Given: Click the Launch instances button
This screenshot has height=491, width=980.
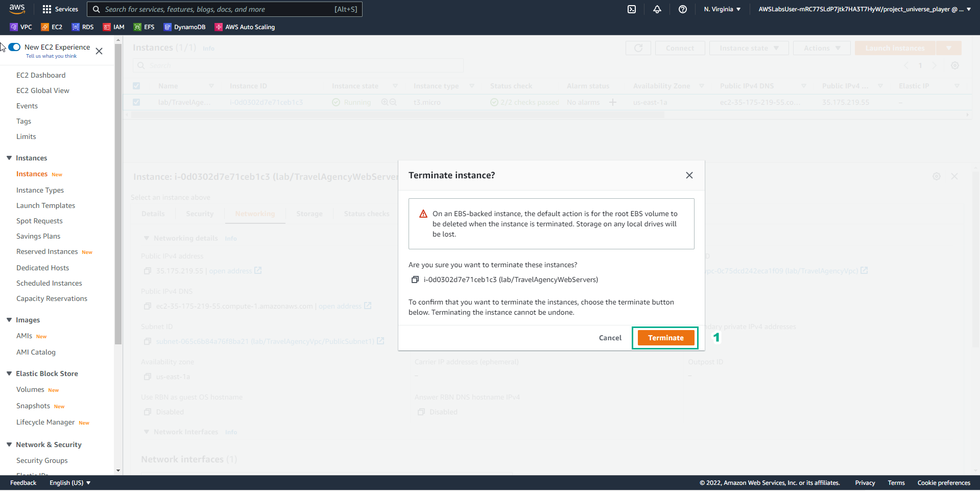Looking at the screenshot, I should tap(895, 48).
